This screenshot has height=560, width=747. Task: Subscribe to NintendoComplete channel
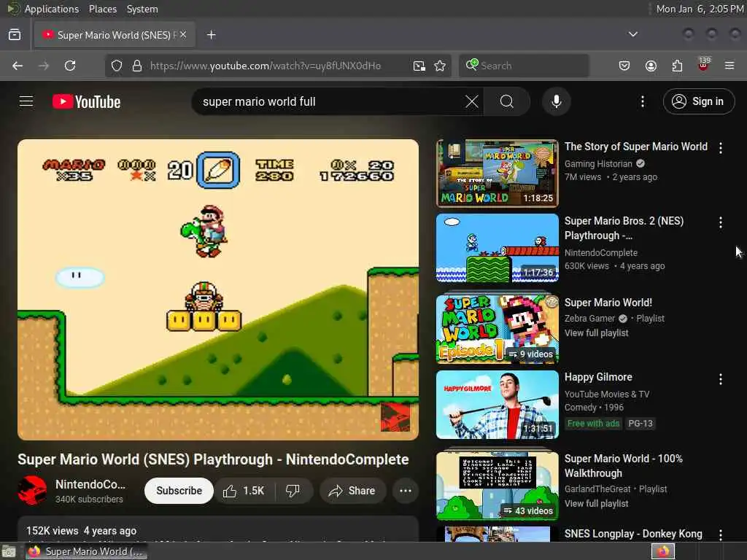coord(179,491)
